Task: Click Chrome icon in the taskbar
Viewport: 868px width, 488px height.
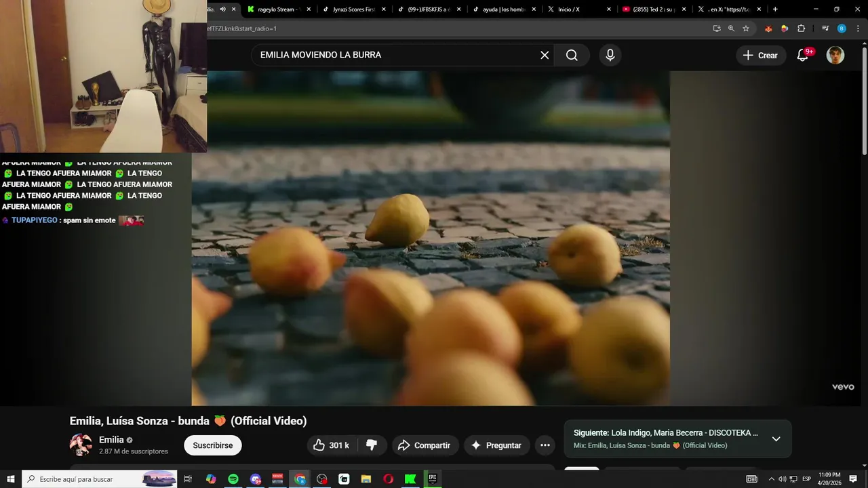Action: (300, 479)
